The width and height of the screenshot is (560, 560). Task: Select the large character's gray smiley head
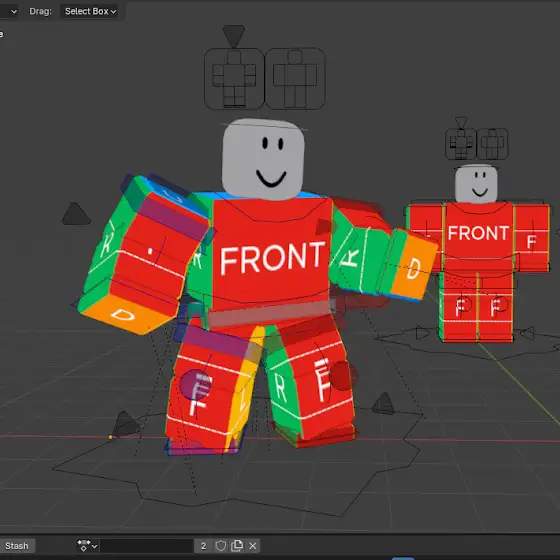click(x=263, y=159)
